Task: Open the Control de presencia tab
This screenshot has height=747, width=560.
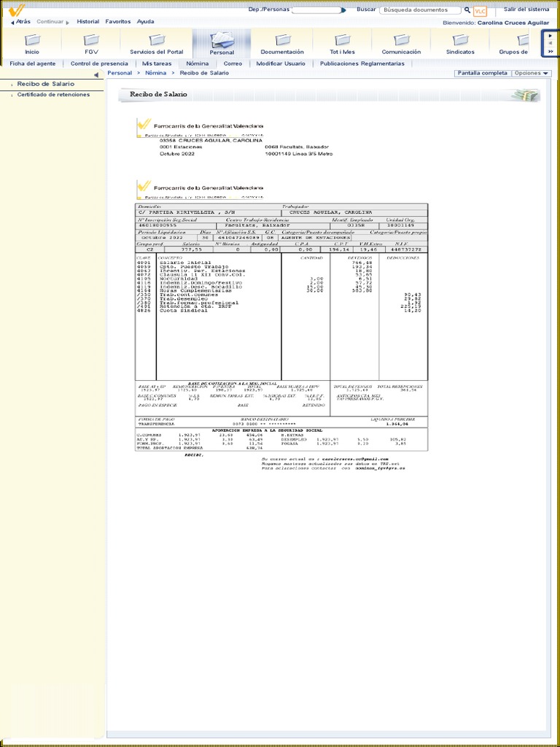Action: point(99,63)
